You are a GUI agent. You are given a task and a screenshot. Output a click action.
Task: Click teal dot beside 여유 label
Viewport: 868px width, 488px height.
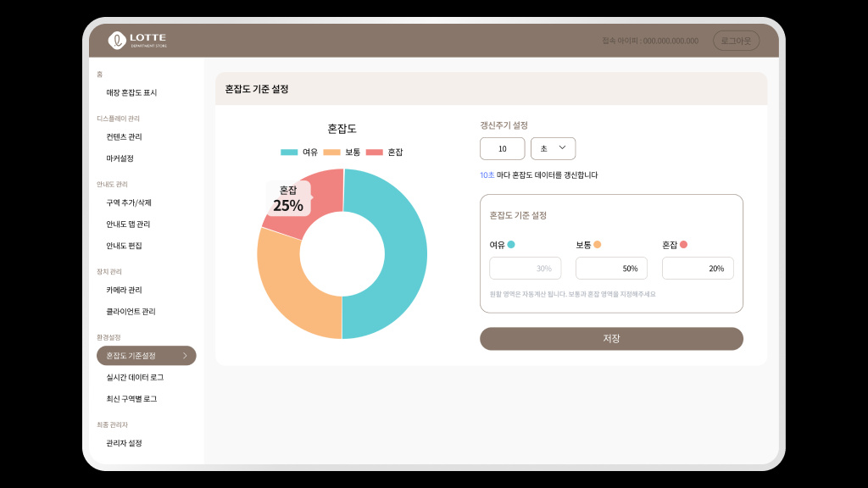tap(511, 245)
